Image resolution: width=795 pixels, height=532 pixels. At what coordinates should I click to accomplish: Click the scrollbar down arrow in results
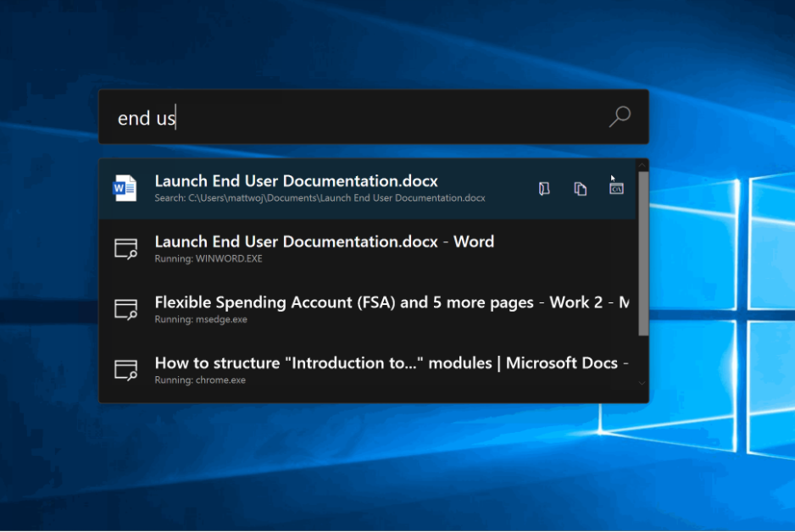click(642, 384)
